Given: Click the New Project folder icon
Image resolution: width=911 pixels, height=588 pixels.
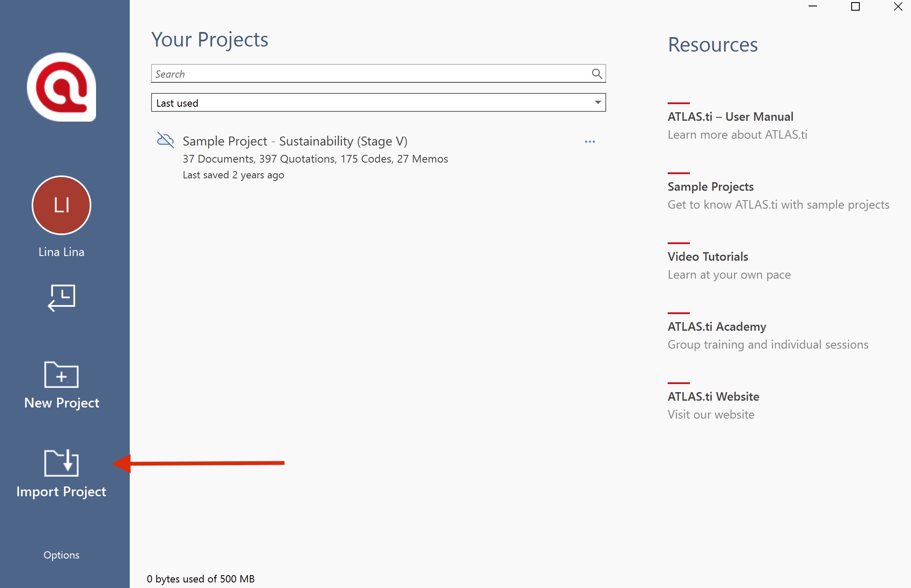Looking at the screenshot, I should 61,375.
